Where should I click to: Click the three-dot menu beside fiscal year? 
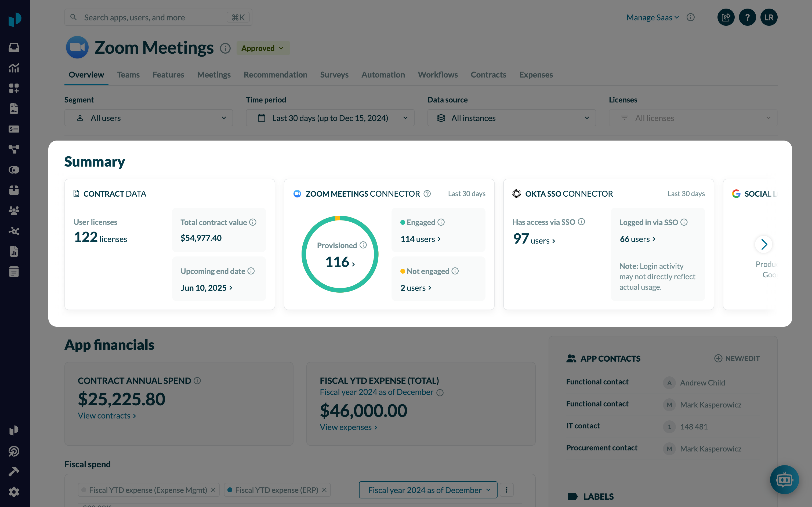click(506, 490)
